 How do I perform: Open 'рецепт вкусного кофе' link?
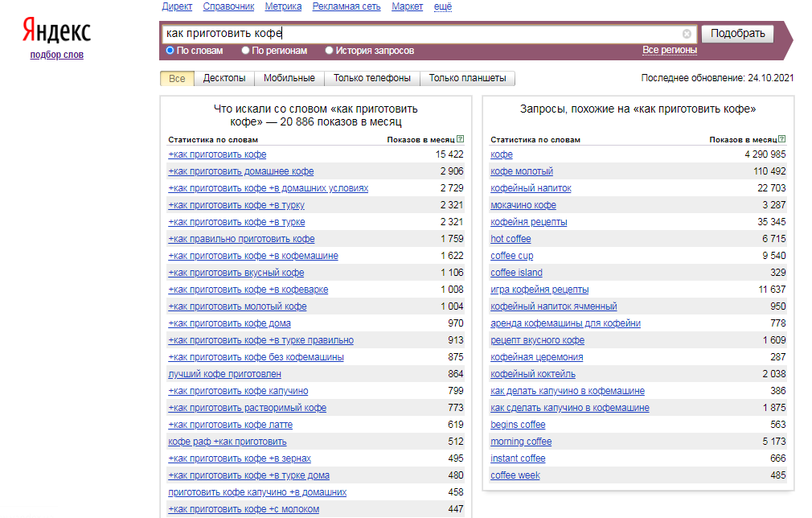pos(538,340)
